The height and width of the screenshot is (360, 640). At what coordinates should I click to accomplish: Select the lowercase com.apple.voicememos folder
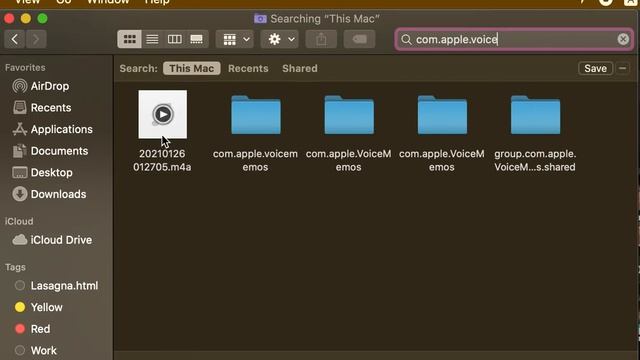pyautogui.click(x=256, y=115)
